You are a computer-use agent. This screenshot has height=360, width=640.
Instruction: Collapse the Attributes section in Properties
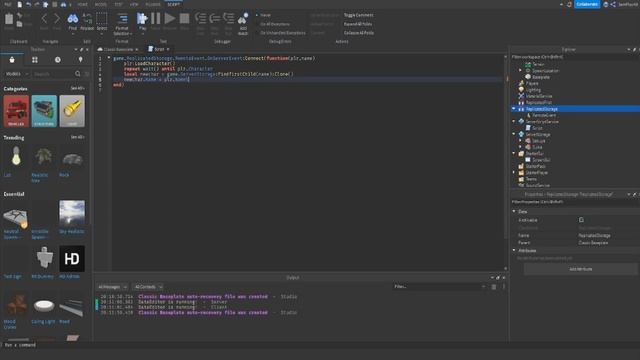click(514, 250)
